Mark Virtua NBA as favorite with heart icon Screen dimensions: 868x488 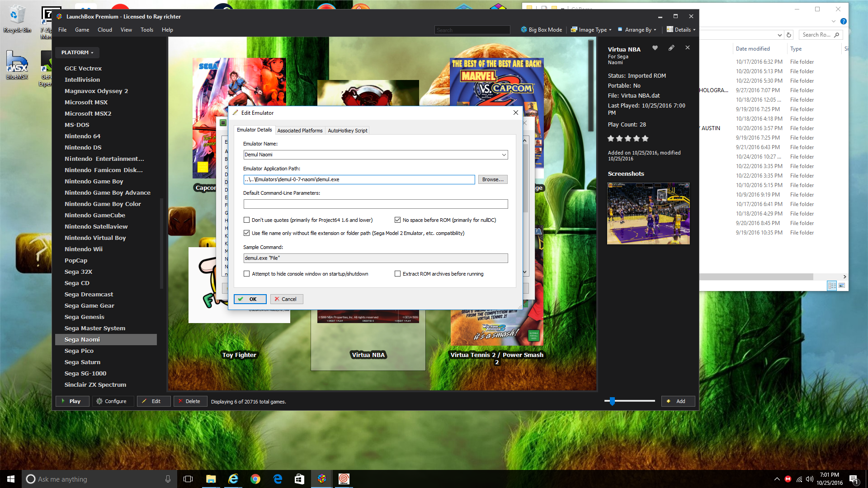(655, 48)
